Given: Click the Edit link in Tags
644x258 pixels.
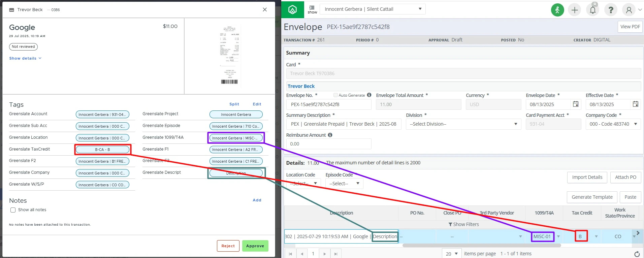Looking at the screenshot, I should (x=257, y=104).
